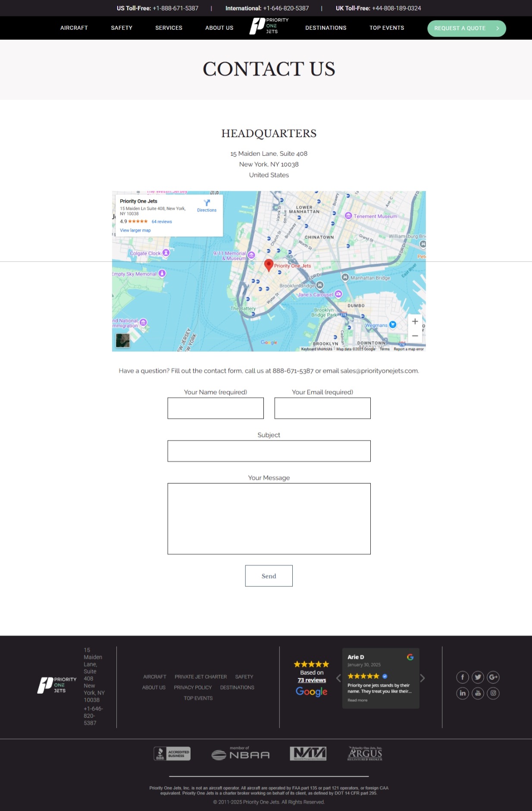This screenshot has height=811, width=532.
Task: Open the footer Private Jet Charter link
Action: [201, 677]
